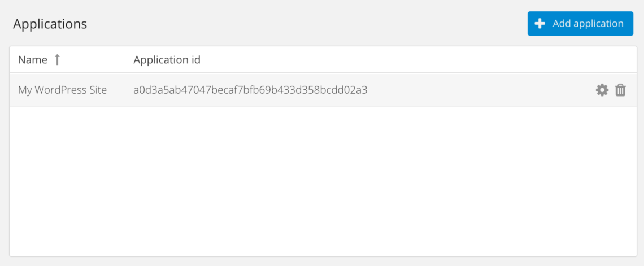
Task: Click the plus icon on Add application
Action: pyautogui.click(x=540, y=24)
